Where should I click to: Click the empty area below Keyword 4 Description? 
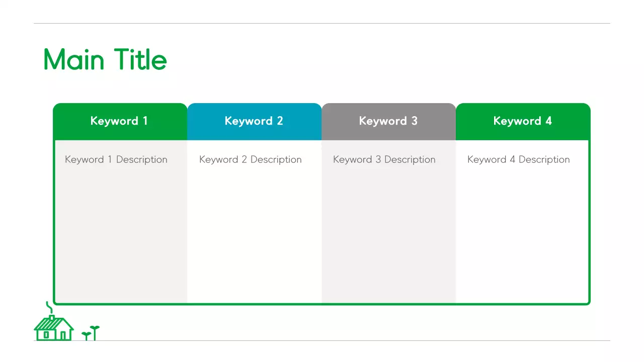pos(523,231)
